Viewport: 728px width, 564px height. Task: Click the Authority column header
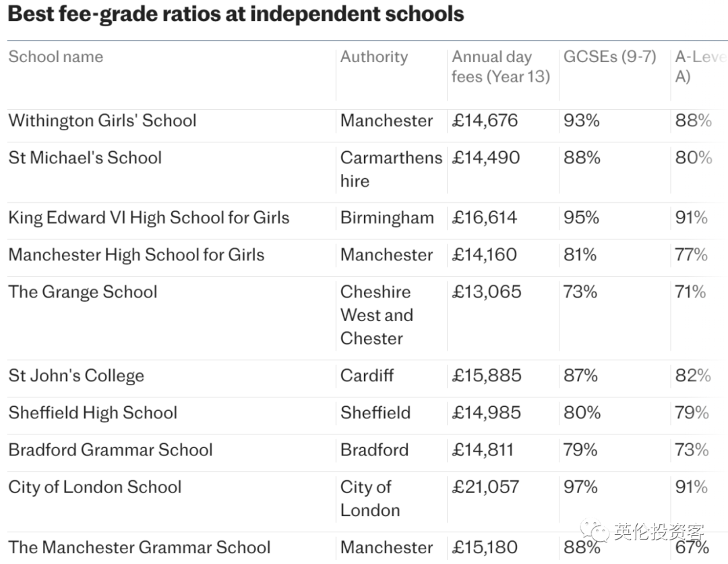click(x=374, y=57)
